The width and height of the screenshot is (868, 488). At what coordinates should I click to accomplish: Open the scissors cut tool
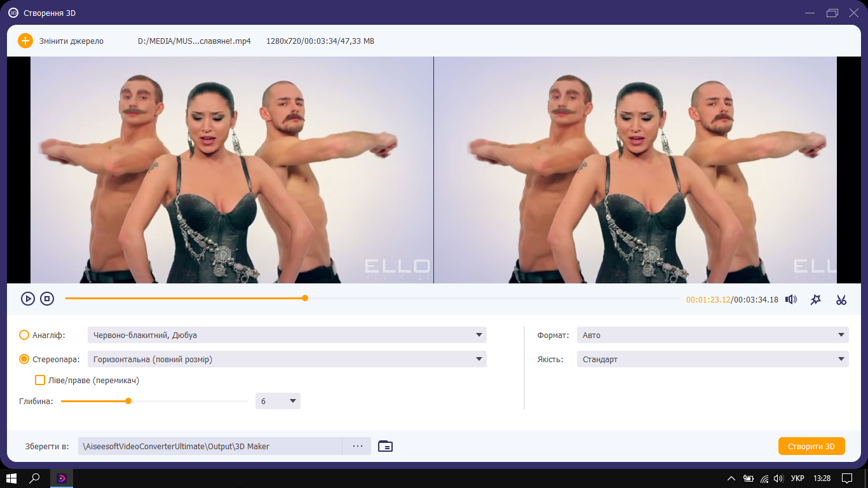841,299
